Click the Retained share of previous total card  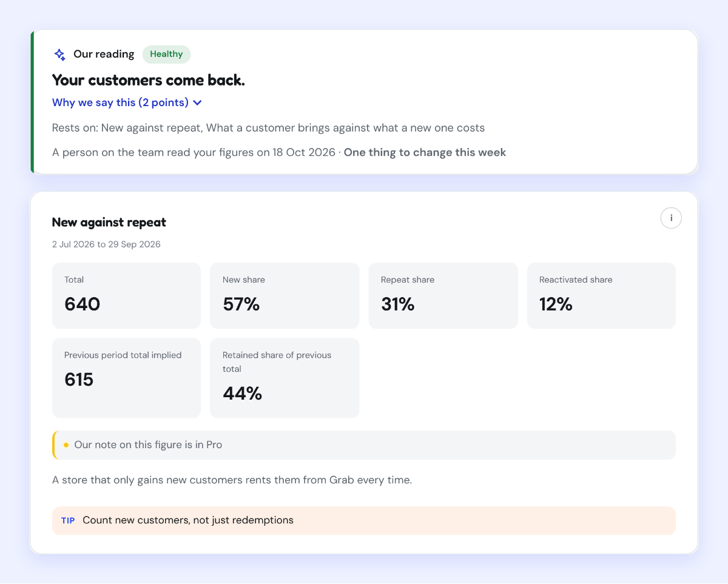pos(285,378)
